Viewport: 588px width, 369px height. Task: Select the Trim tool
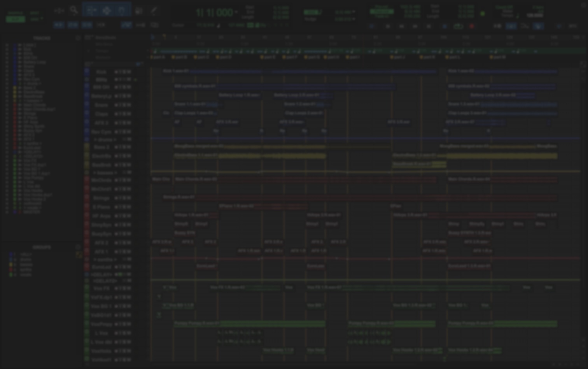click(x=92, y=11)
